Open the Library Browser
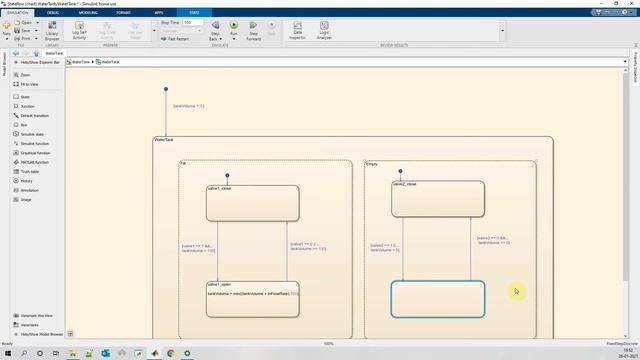The image size is (640, 360). pyautogui.click(x=52, y=31)
